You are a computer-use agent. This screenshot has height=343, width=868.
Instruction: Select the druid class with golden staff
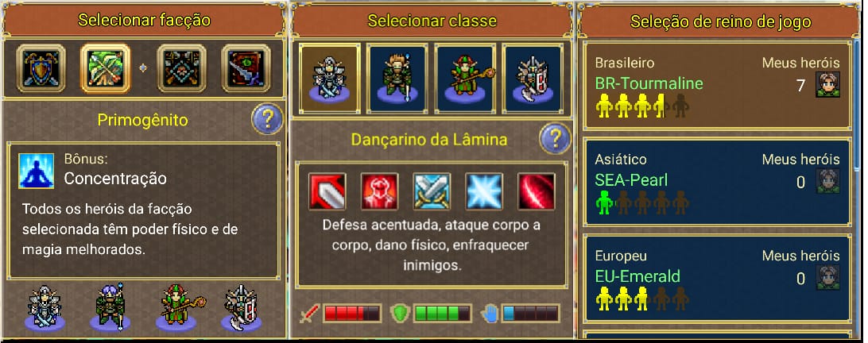pos(465,78)
